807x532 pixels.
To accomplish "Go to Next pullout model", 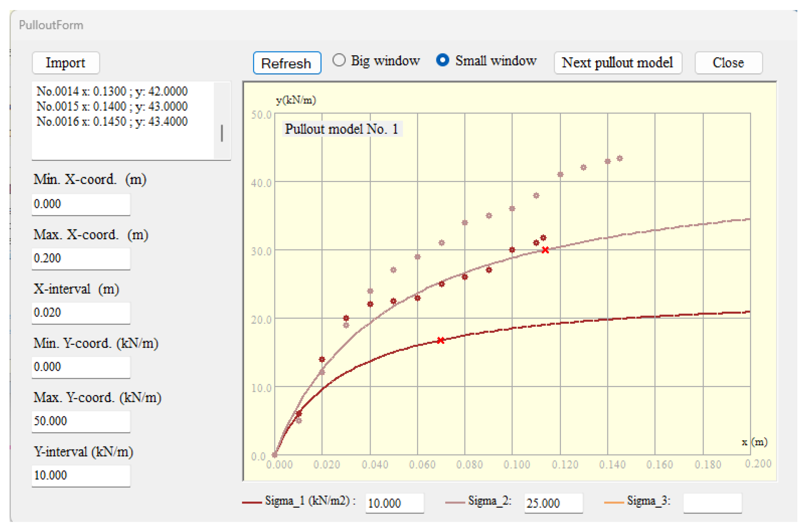I will (617, 63).
